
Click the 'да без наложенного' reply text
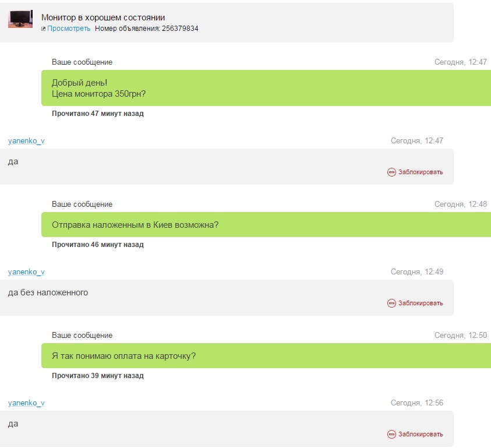[48, 292]
